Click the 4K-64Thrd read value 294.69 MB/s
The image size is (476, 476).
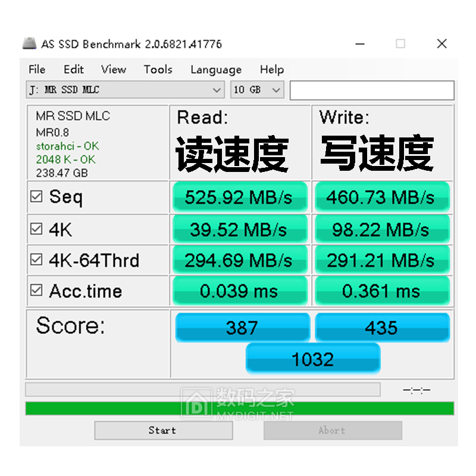[240, 260]
